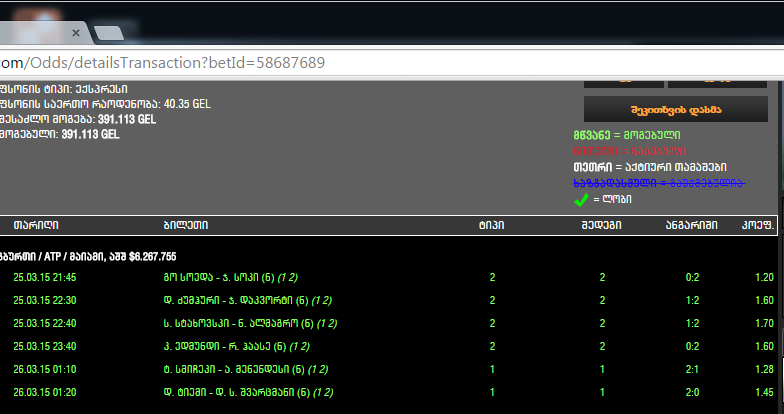Click the orange 'შეკითხვის დასმა' button
784x414 pixels.
click(x=676, y=110)
